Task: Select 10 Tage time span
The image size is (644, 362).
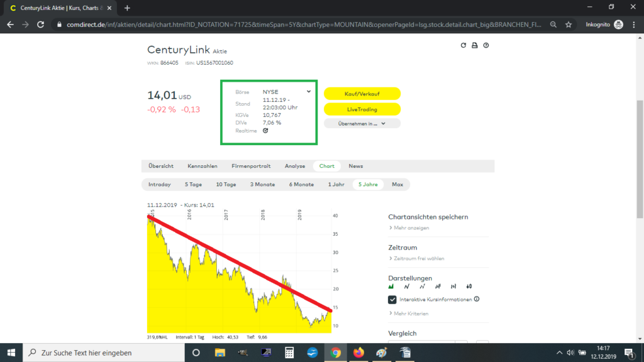Action: [x=226, y=185]
